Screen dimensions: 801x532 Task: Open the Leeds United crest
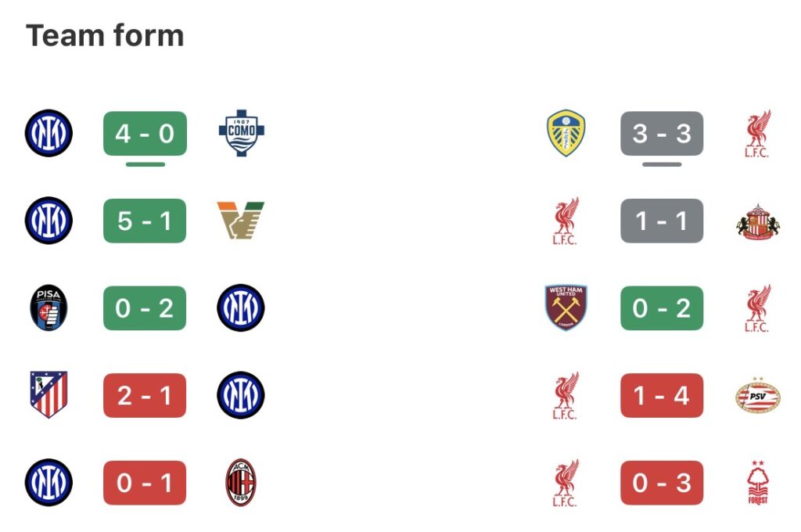(x=566, y=134)
